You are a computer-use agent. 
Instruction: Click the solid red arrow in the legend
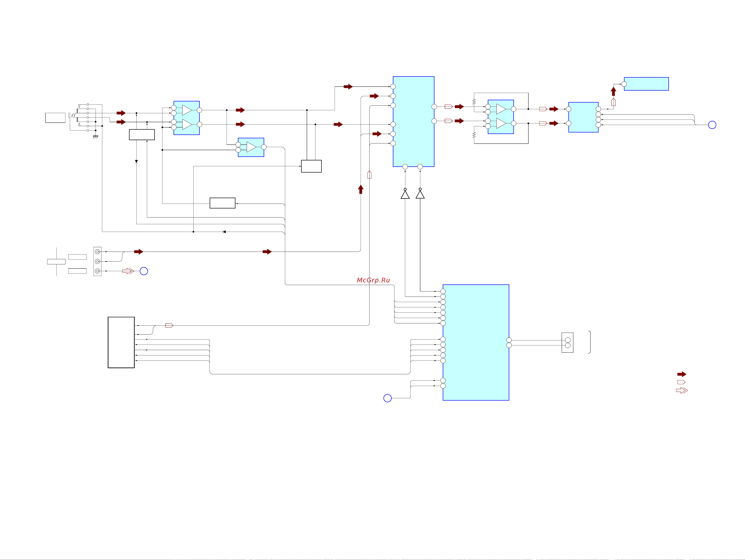click(682, 374)
